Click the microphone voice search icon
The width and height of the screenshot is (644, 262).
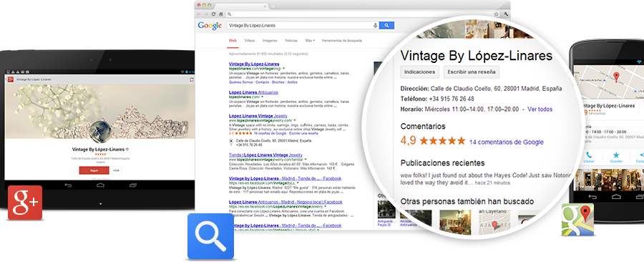point(375,26)
